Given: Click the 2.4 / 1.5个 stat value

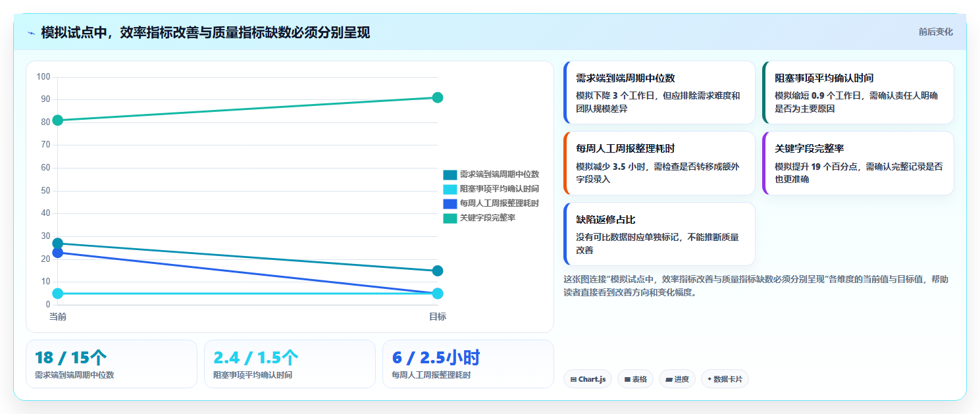Looking at the screenshot, I should (x=256, y=358).
